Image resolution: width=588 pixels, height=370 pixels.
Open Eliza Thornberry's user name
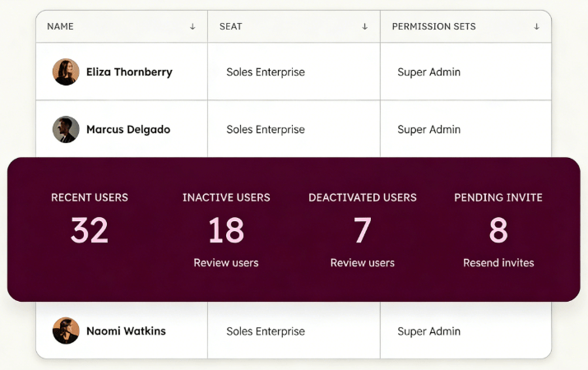(129, 72)
